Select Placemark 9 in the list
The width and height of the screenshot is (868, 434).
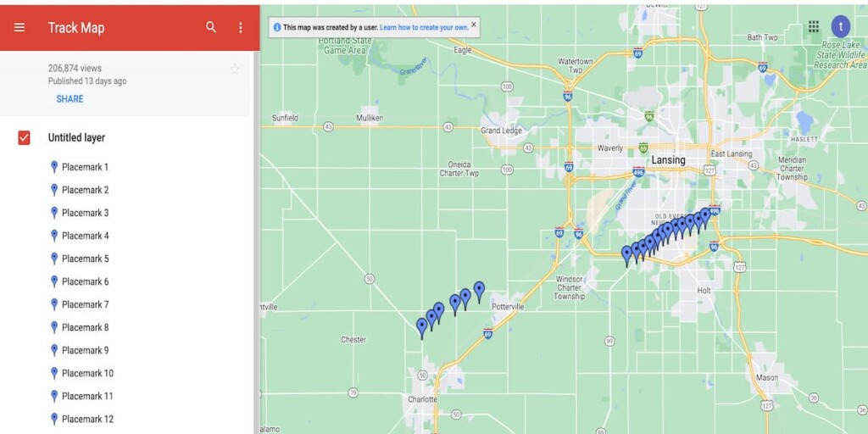click(86, 350)
